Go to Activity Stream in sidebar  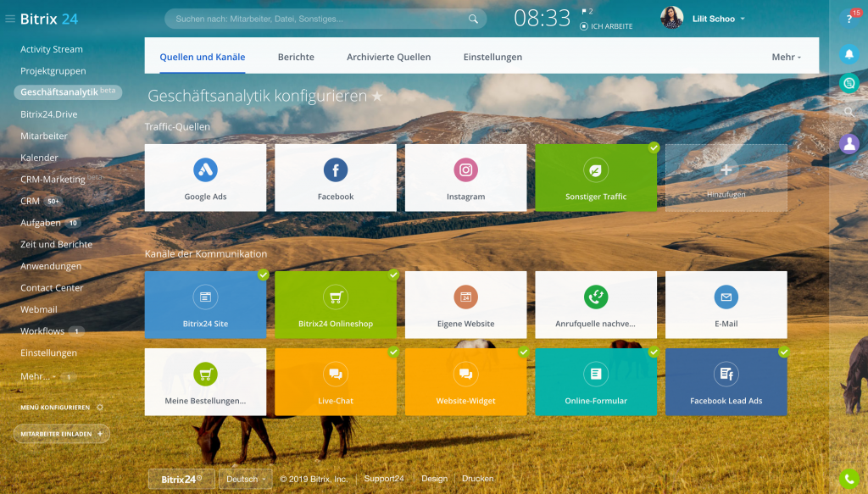[x=52, y=49]
